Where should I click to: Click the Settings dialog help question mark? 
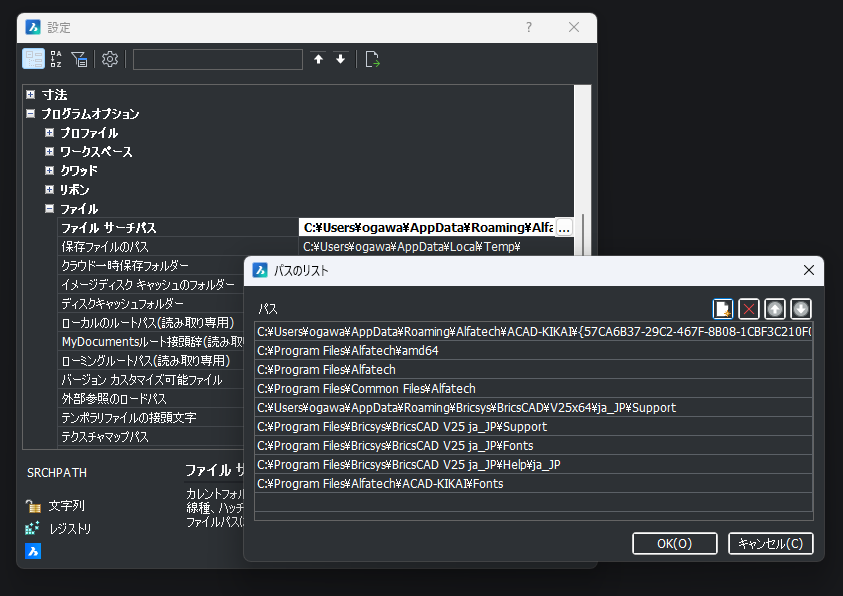529,27
